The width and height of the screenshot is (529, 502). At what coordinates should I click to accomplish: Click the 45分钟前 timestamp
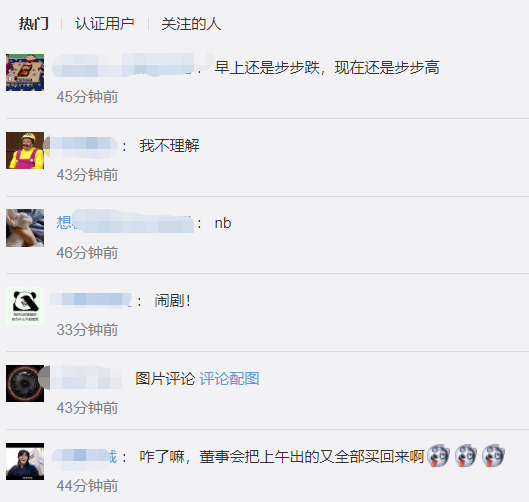87,97
